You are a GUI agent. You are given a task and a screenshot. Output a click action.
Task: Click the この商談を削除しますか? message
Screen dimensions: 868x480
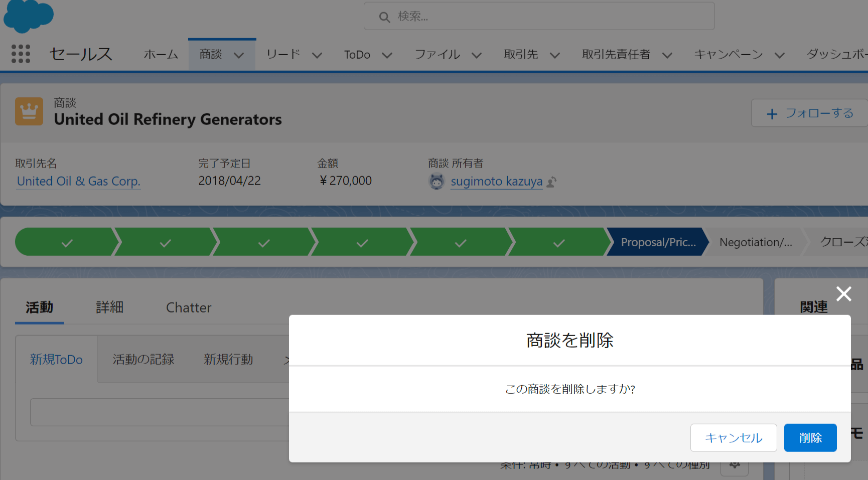[570, 389]
